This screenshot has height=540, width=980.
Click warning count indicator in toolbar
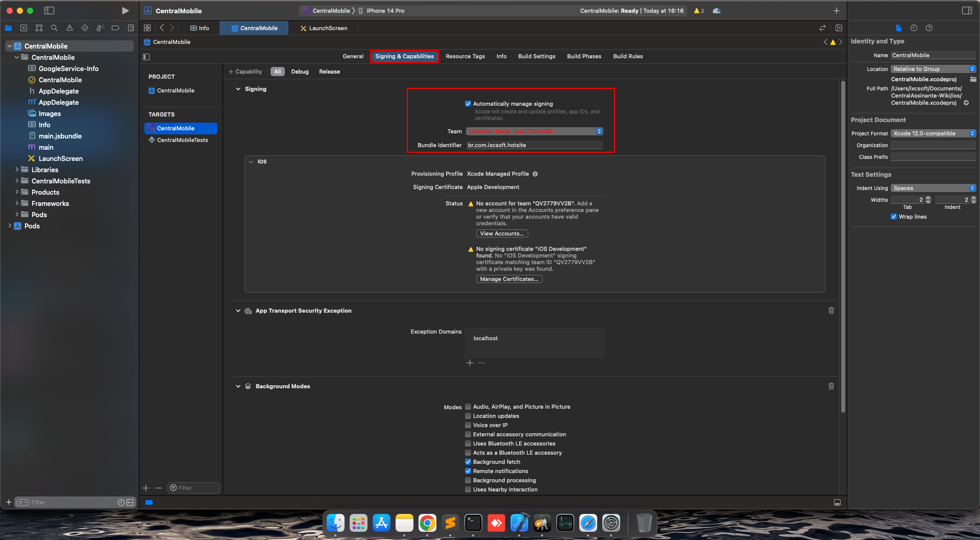698,11
